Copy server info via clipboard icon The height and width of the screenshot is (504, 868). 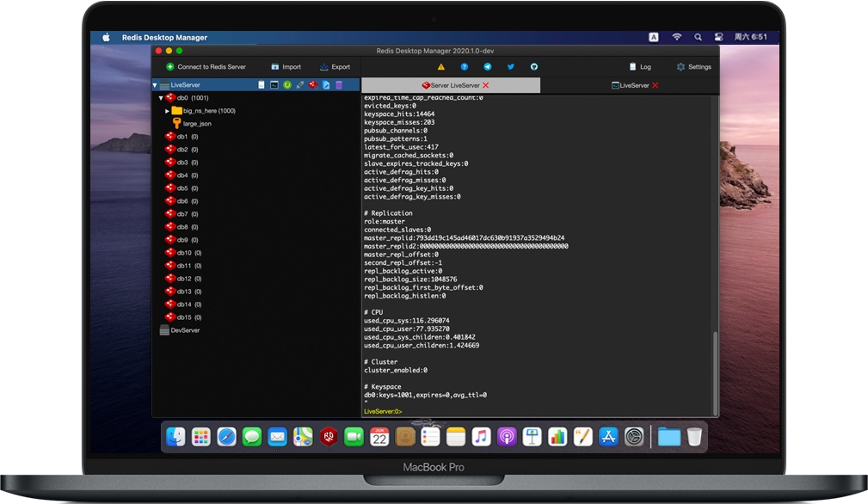click(x=262, y=84)
